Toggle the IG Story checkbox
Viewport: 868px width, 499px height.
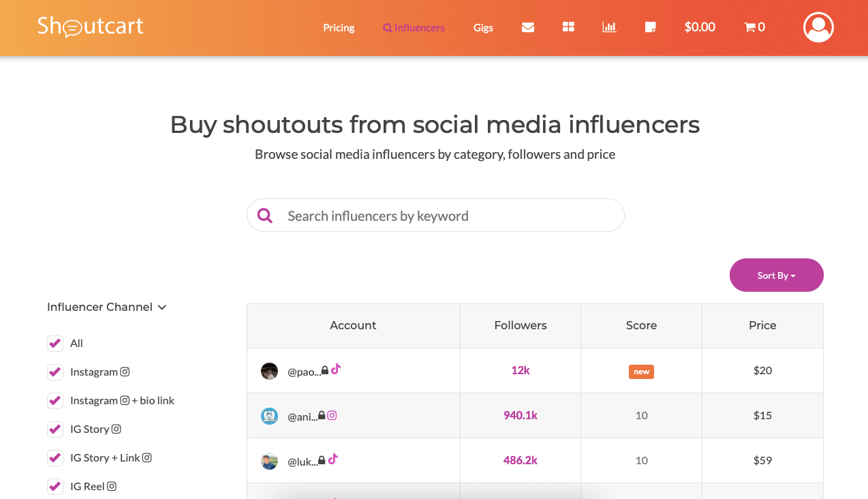55,429
